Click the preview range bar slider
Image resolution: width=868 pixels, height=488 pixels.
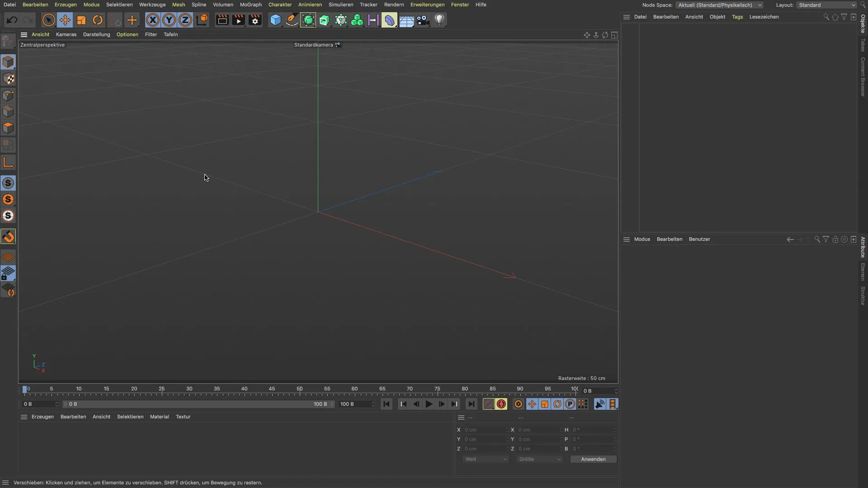click(x=198, y=404)
